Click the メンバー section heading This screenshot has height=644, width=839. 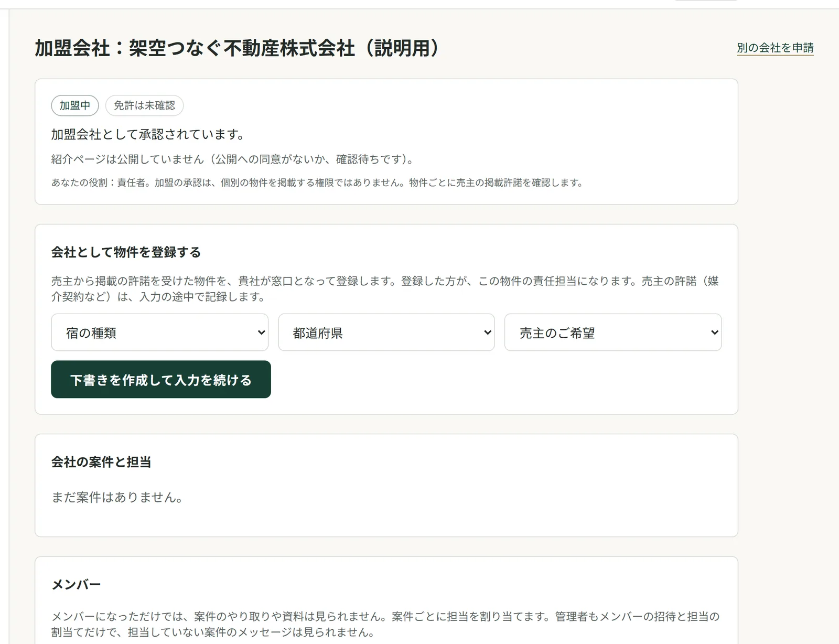pyautogui.click(x=76, y=585)
